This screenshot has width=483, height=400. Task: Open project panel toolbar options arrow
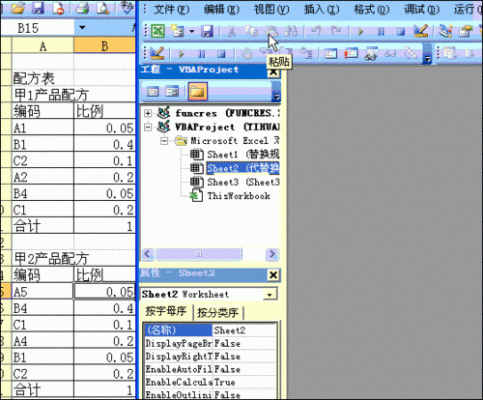tap(276, 92)
